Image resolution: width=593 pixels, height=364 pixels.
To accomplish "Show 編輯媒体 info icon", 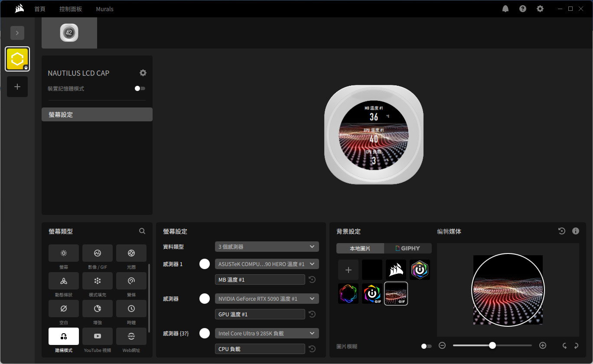I will (x=576, y=231).
